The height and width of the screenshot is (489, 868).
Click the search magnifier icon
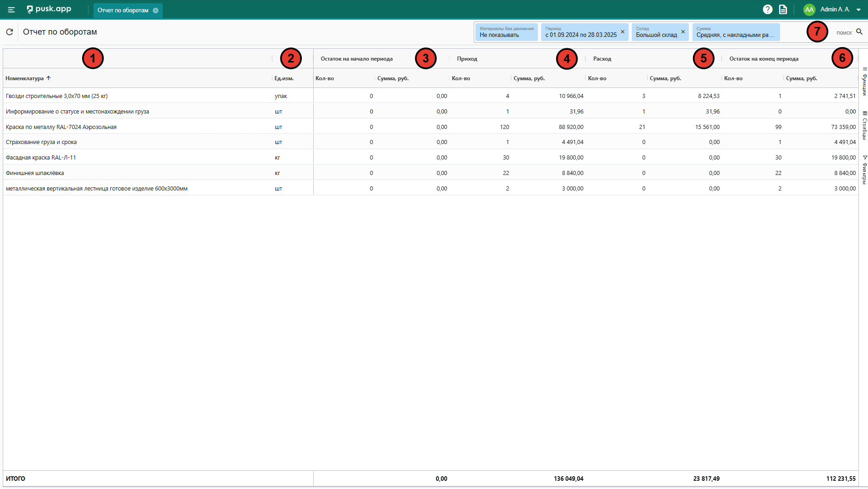(859, 32)
